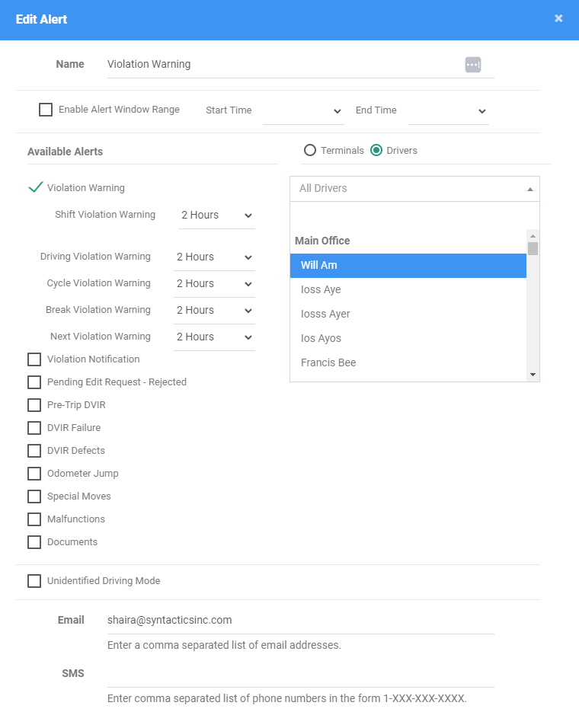Open Cycle Violation Warning hours dropdown
Screen dimensions: 579x728
214,284
